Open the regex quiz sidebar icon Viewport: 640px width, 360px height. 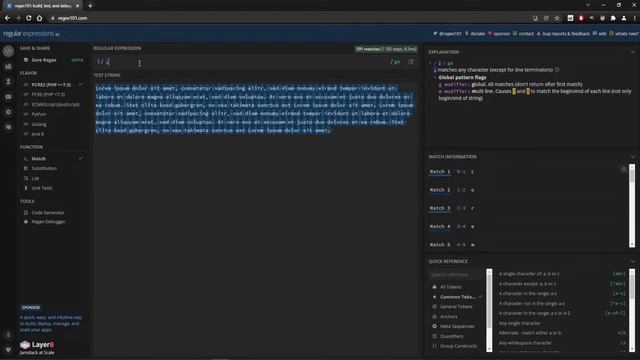8,97
